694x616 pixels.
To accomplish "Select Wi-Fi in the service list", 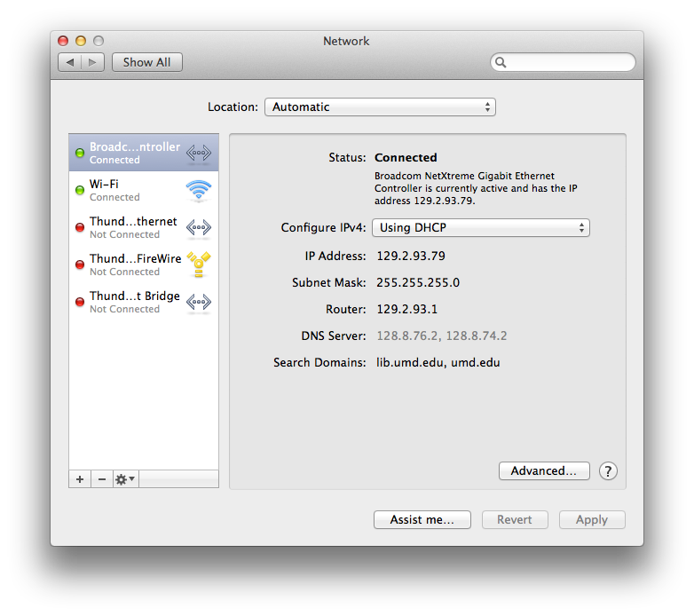I will click(x=133, y=191).
